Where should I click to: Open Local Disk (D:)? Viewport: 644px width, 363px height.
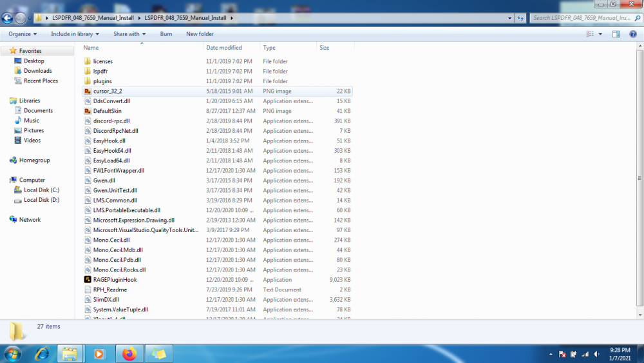point(41,200)
